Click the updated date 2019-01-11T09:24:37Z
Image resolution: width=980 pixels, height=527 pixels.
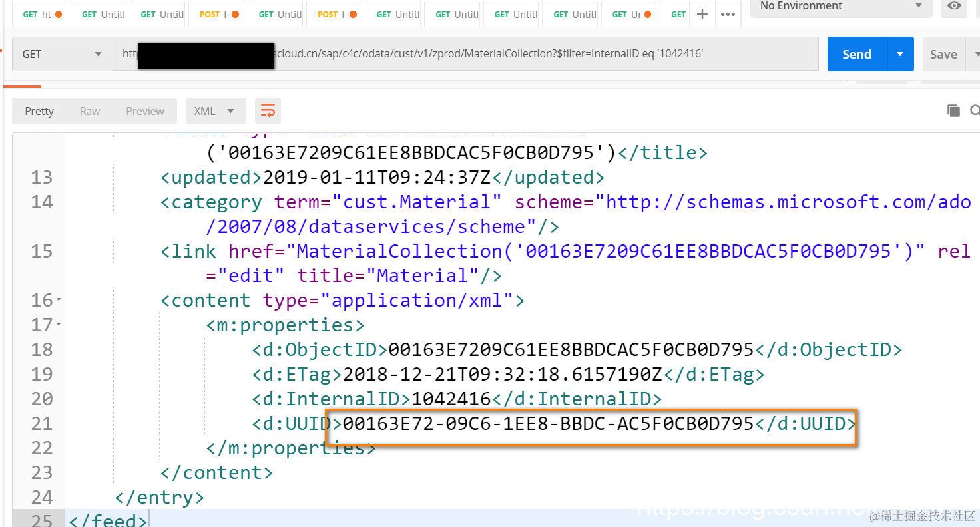click(377, 177)
